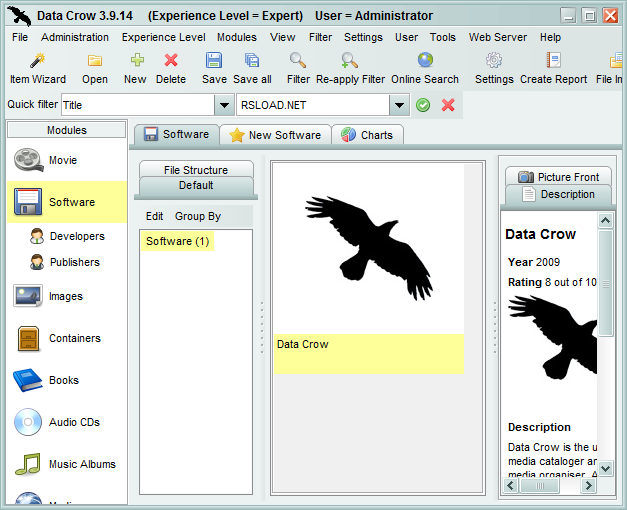
Task: Open the Description tab
Action: [x=558, y=195]
